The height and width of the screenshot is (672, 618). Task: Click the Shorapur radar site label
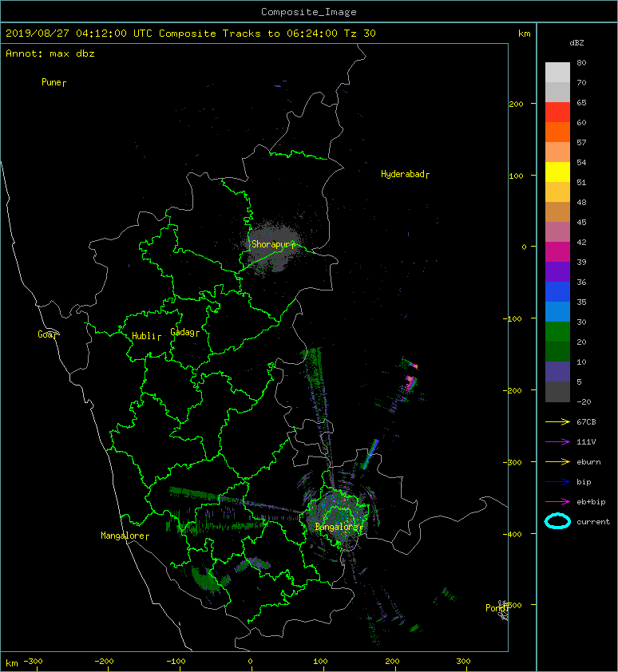271,244
